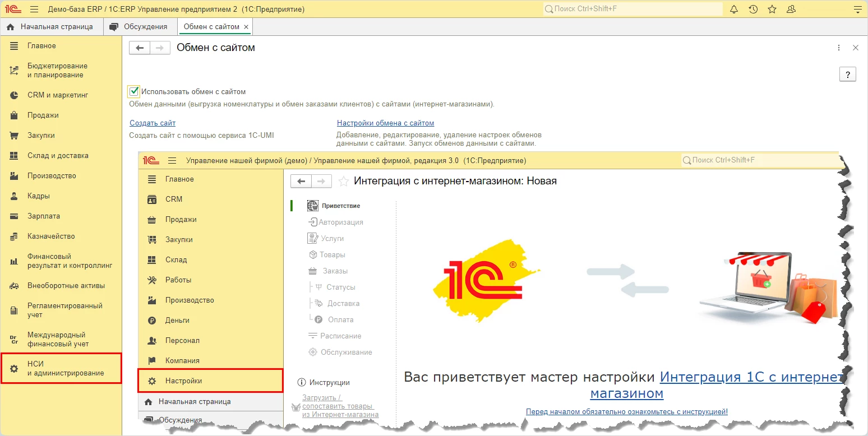Close the Обмен с сайтом form with X

tap(856, 48)
